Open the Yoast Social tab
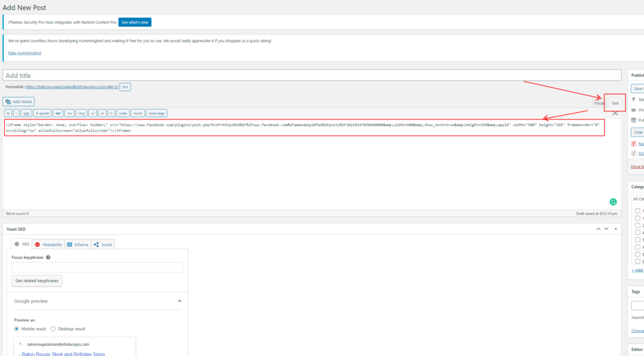The height and width of the screenshot is (356, 644). pyautogui.click(x=103, y=244)
